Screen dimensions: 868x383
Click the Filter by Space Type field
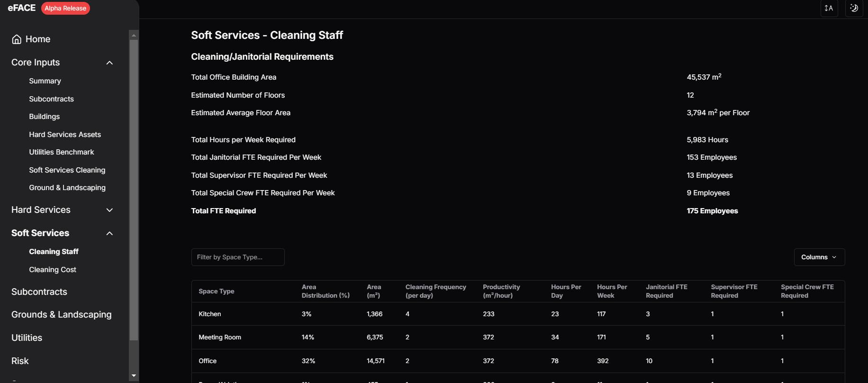(238, 257)
